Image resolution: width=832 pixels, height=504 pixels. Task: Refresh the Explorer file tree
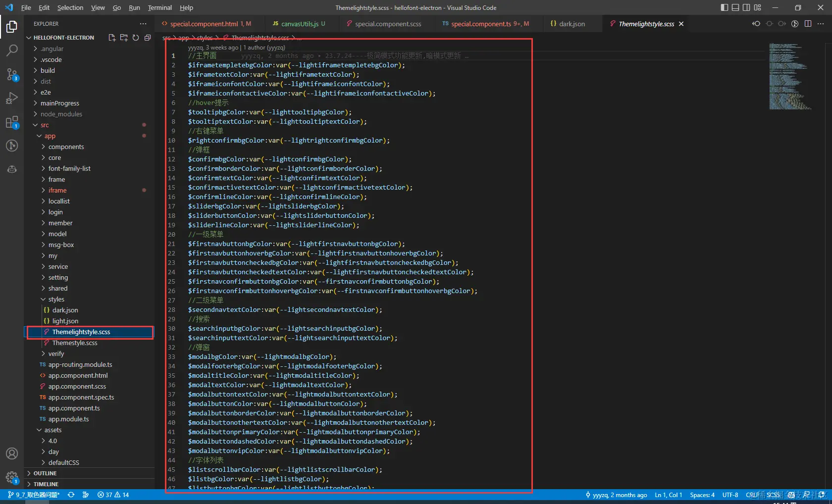[136, 38]
